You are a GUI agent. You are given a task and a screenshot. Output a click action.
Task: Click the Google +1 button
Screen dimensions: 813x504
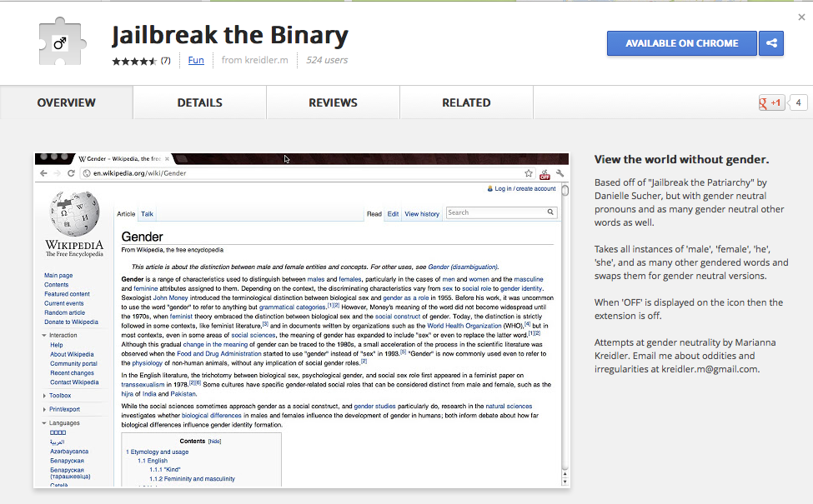[771, 102]
